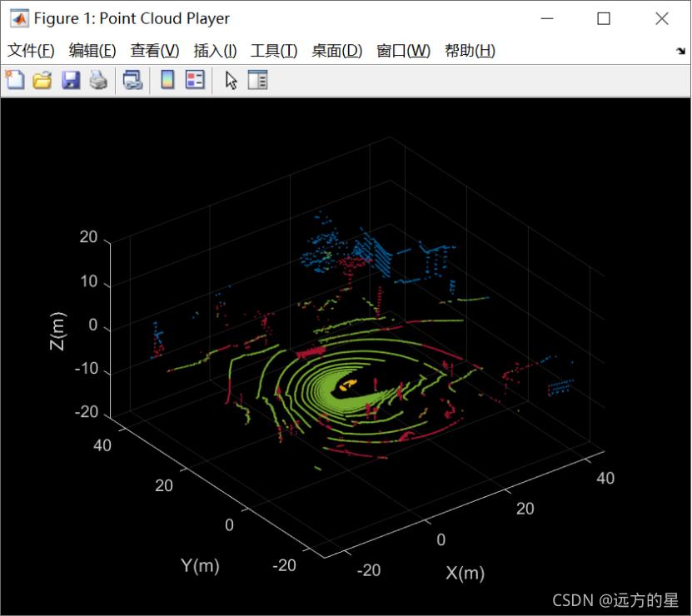Image resolution: width=692 pixels, height=616 pixels.
Task: Open the 工具(T) menu
Action: tap(274, 50)
